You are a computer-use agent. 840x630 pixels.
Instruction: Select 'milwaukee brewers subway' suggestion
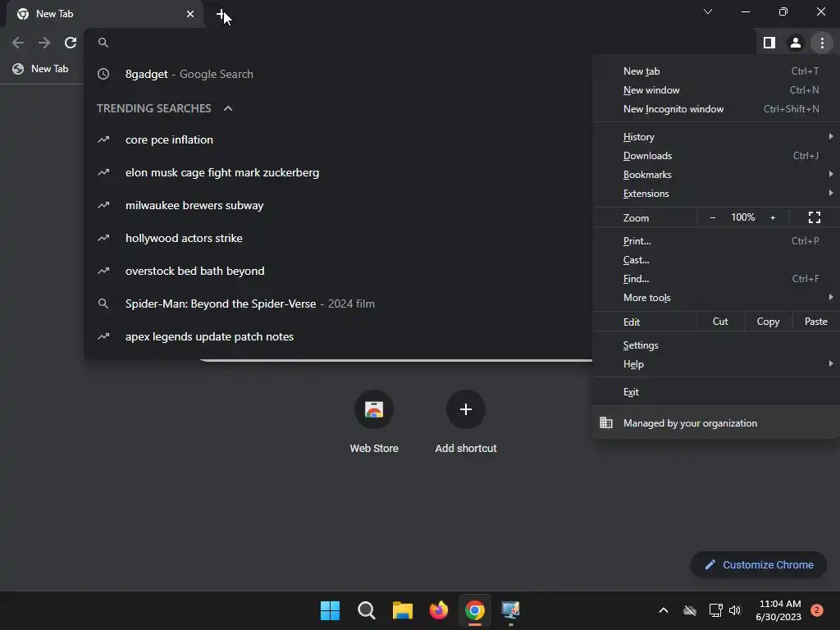[339, 205]
